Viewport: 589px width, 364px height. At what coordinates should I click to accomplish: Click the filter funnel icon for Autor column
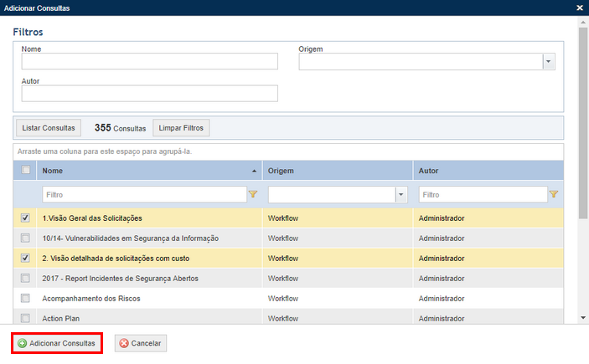[x=553, y=194]
